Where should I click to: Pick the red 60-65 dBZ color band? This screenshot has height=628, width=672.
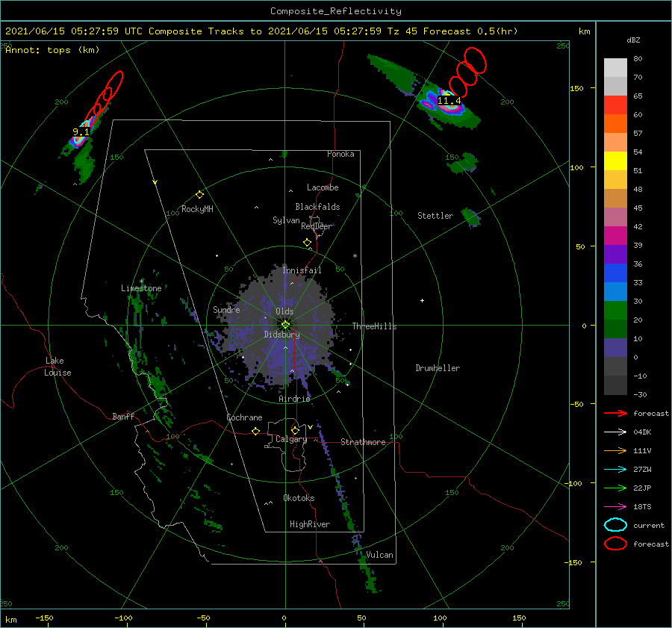[615, 105]
